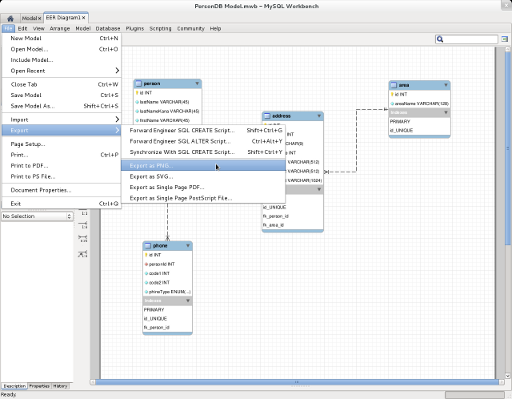Select Forward Engineer SQL ALTER Script
The height and width of the screenshot is (399, 512).
coord(203,141)
